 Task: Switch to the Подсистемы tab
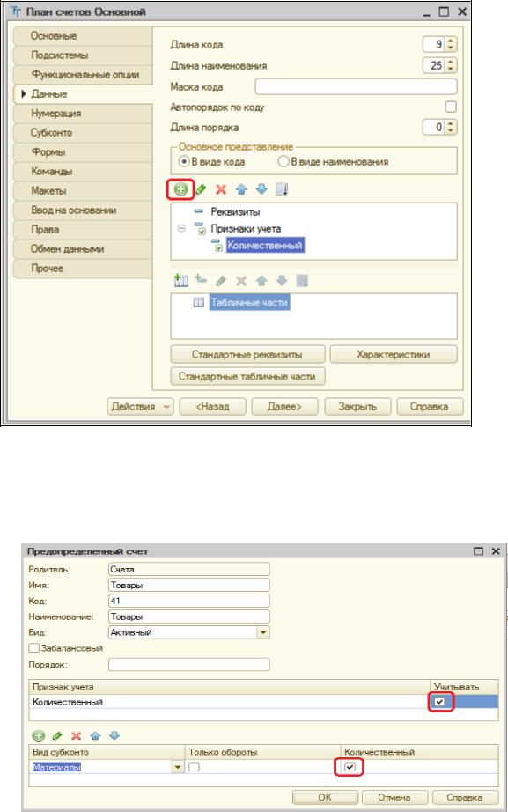tap(83, 55)
